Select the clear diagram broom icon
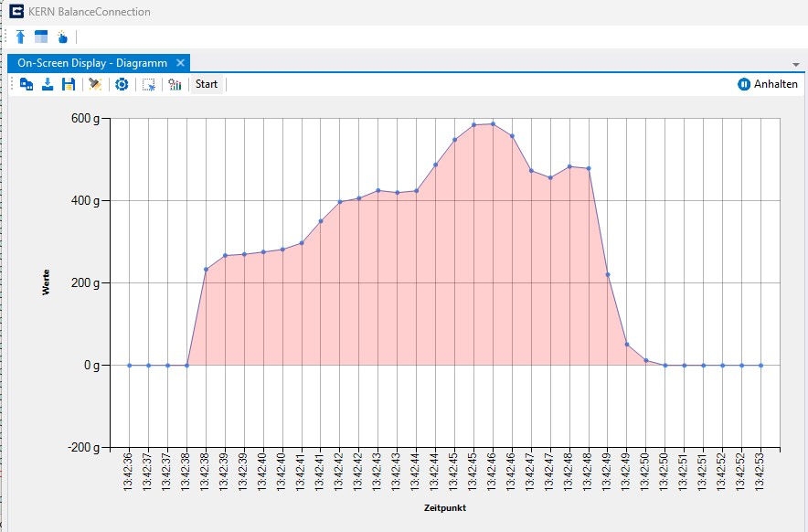Screen dimensions: 808x532 [93, 84]
